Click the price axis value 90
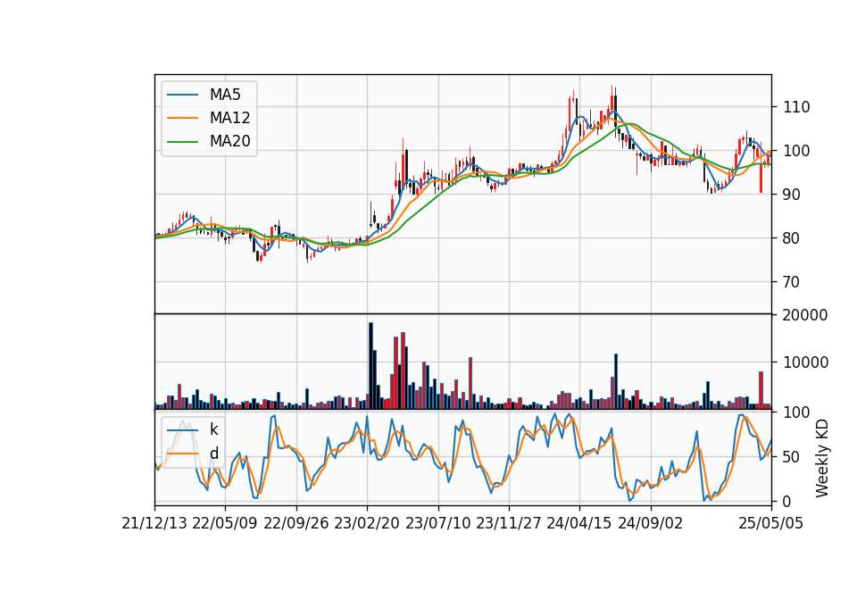This screenshot has width=857, height=616. tap(792, 195)
